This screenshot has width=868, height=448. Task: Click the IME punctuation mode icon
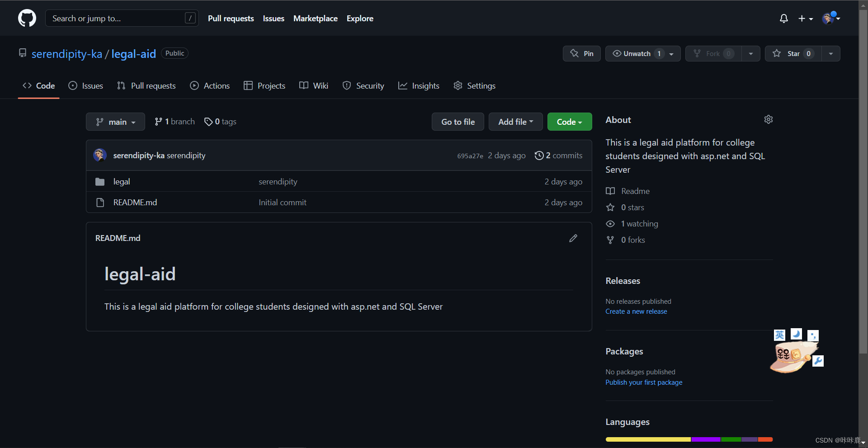coord(813,335)
